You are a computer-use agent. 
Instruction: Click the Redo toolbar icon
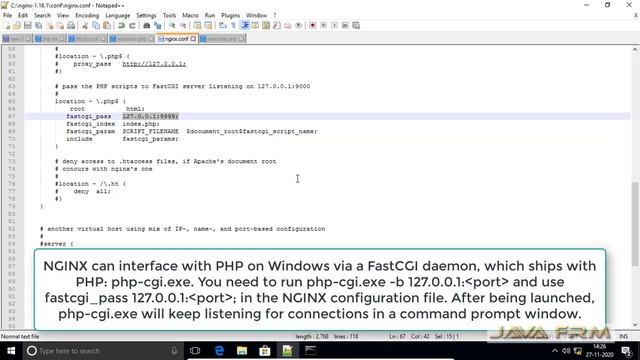[132, 25]
